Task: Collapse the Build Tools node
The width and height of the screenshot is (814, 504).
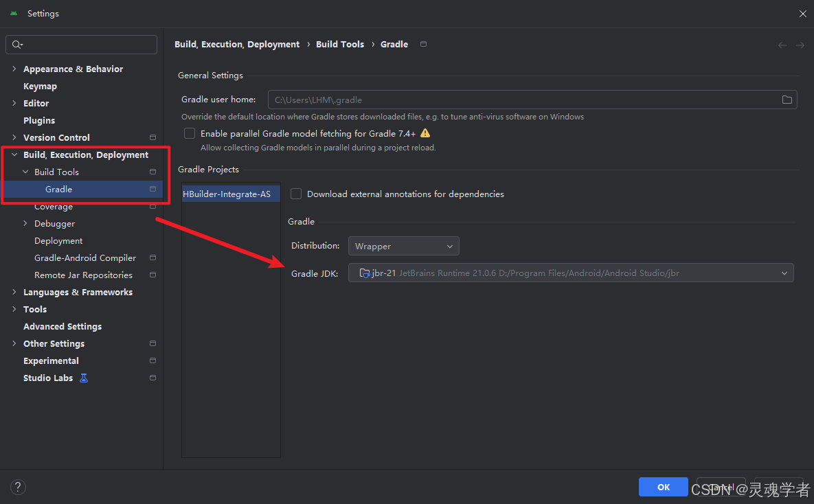Action: (x=25, y=172)
